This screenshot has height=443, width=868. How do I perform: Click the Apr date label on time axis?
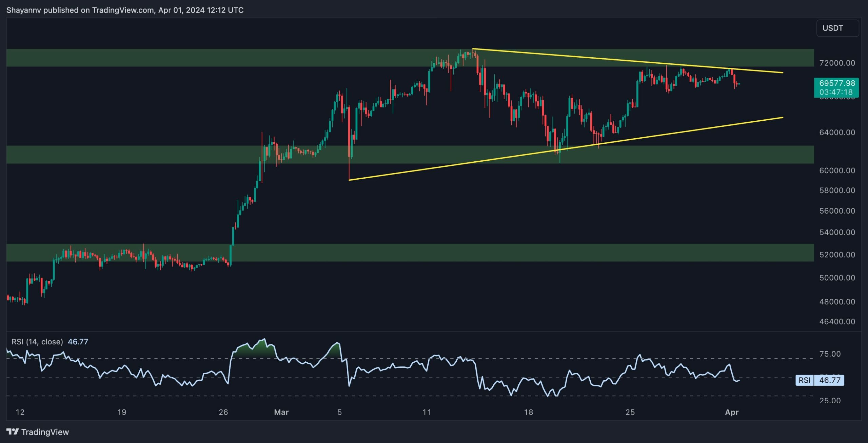point(731,412)
